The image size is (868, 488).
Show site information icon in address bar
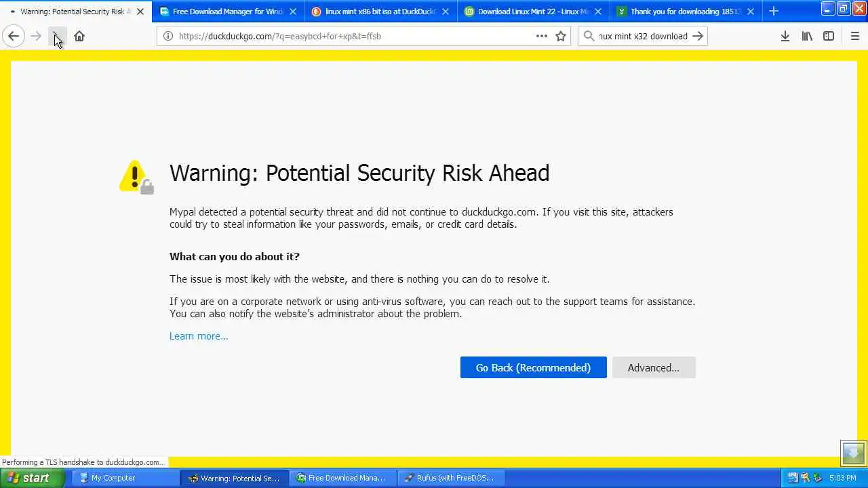(168, 36)
